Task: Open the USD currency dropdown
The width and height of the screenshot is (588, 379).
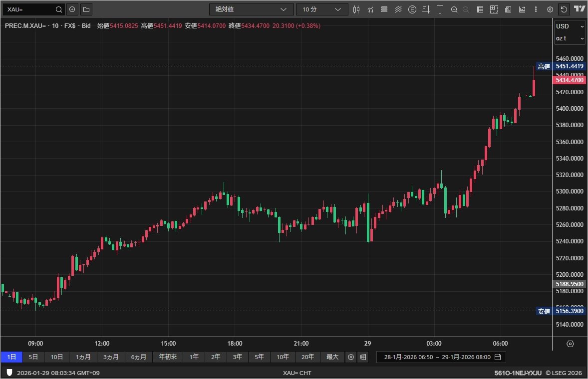Action: pos(570,26)
